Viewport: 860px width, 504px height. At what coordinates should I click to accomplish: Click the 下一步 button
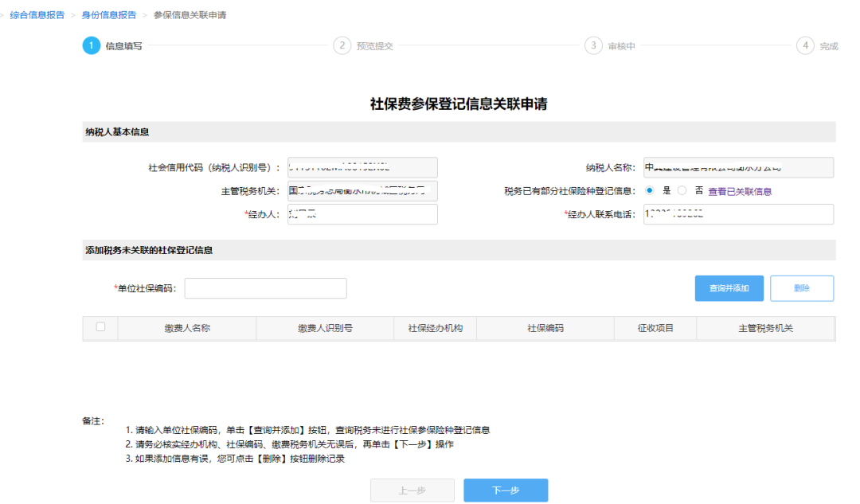[x=506, y=490]
